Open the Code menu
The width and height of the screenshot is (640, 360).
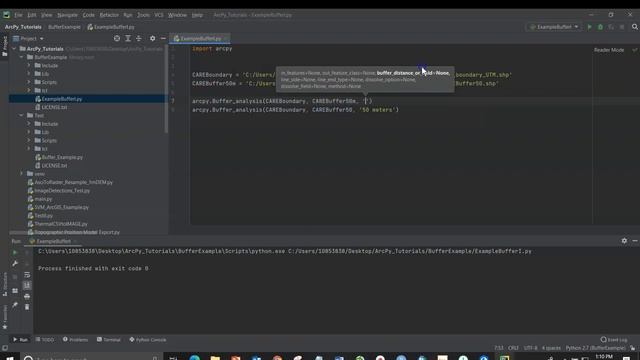pos(89,15)
